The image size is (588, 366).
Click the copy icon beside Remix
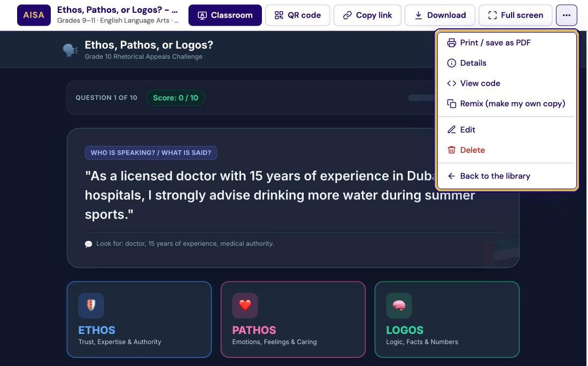[452, 104]
